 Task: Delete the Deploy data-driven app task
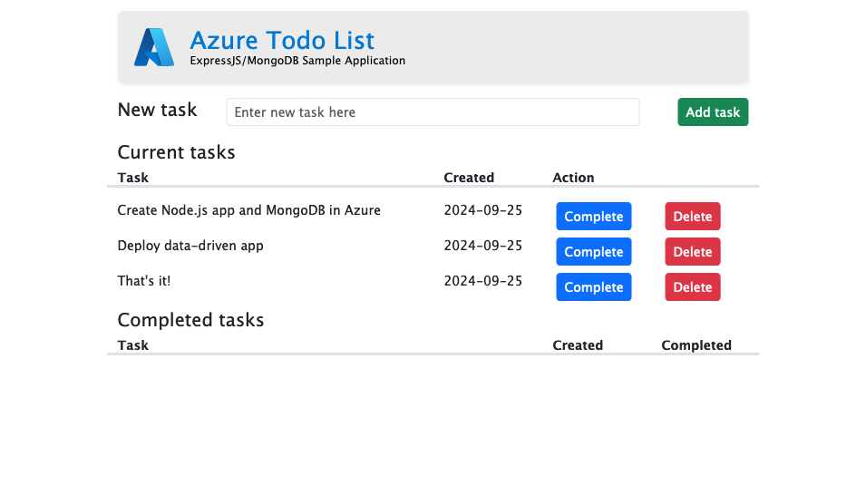pos(693,252)
